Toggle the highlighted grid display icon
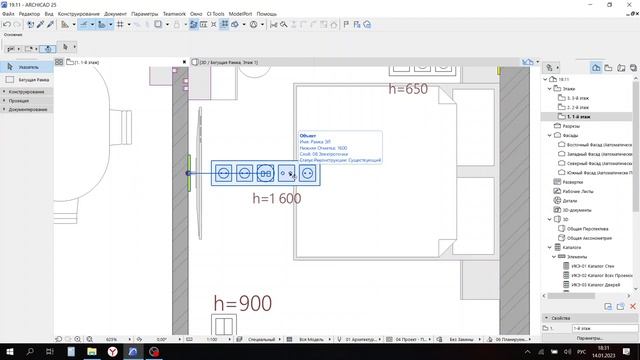 224,24
